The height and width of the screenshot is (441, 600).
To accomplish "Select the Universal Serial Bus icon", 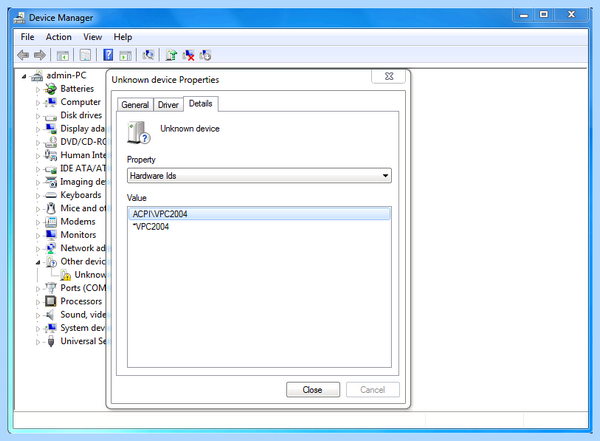I will (51, 341).
